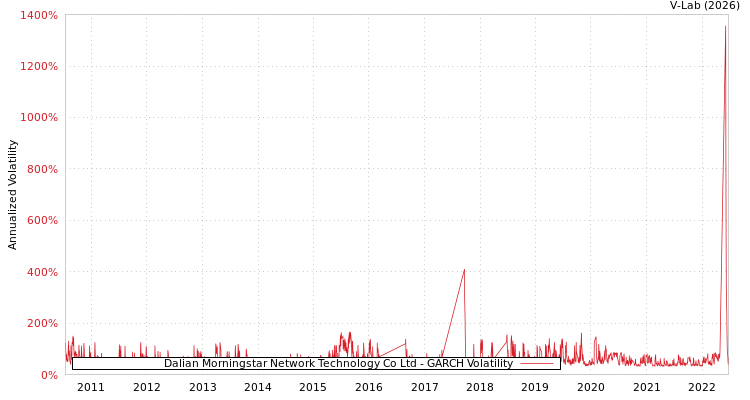Select the Annualized Volatility axis title
Image resolution: width=750 pixels, height=400 pixels.
[12, 195]
